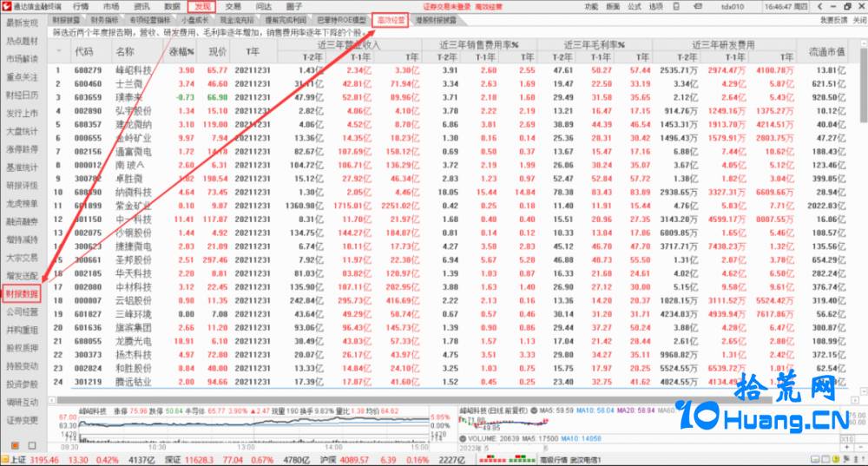
Task: Click the back arrow icon in title bar
Action: 820,7
